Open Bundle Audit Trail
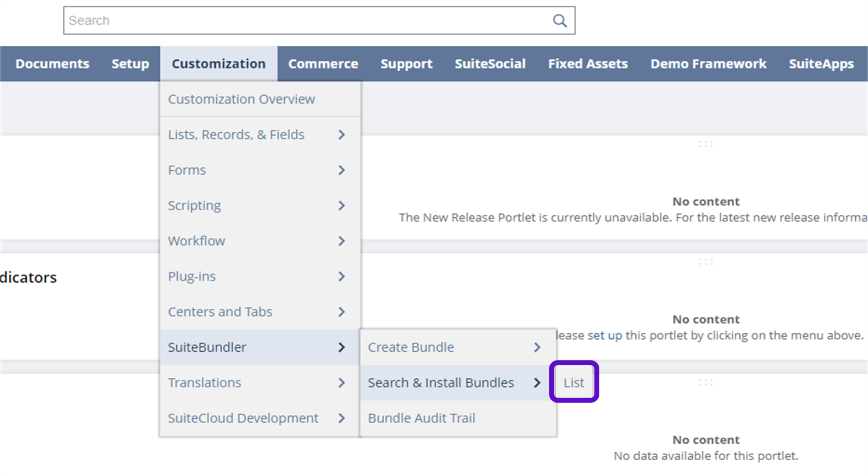868x474 pixels. pos(422,418)
